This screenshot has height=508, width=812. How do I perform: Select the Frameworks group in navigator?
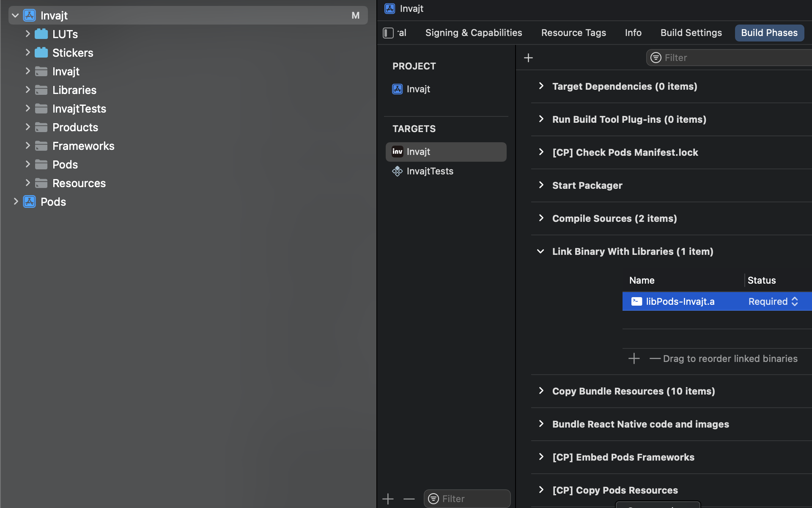(x=83, y=146)
